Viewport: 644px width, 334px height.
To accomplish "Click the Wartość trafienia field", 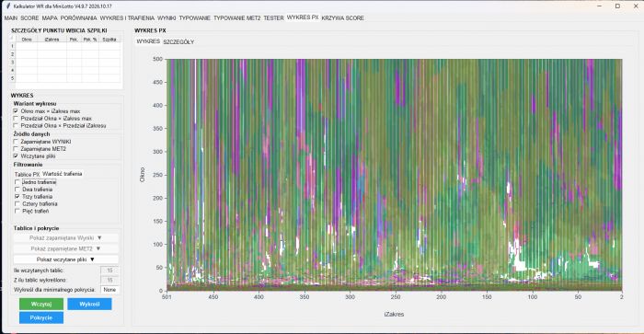I will (x=62, y=174).
